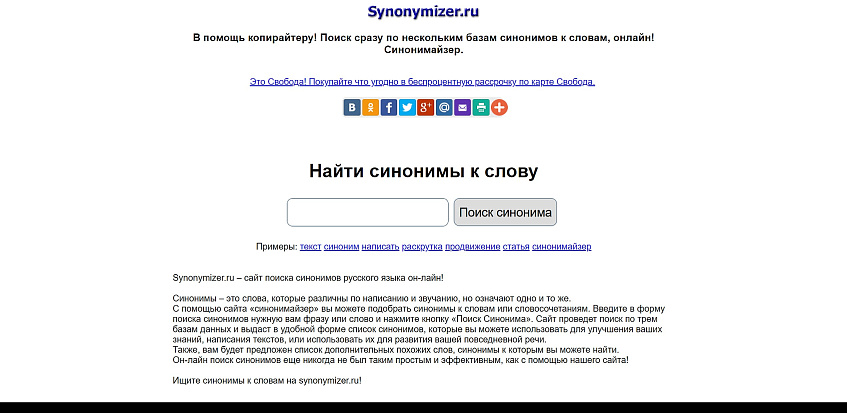This screenshot has height=413, width=847.
Task: Click the green print icon
Action: tap(481, 107)
